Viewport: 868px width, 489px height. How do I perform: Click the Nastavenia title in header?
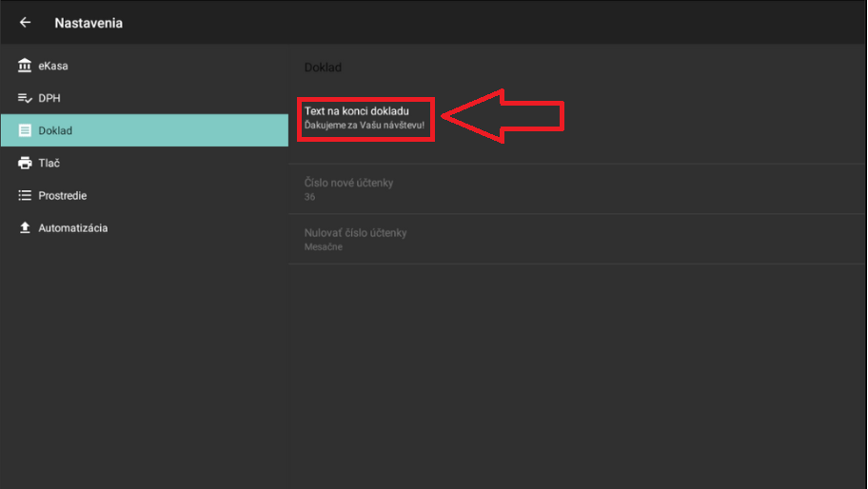(89, 23)
